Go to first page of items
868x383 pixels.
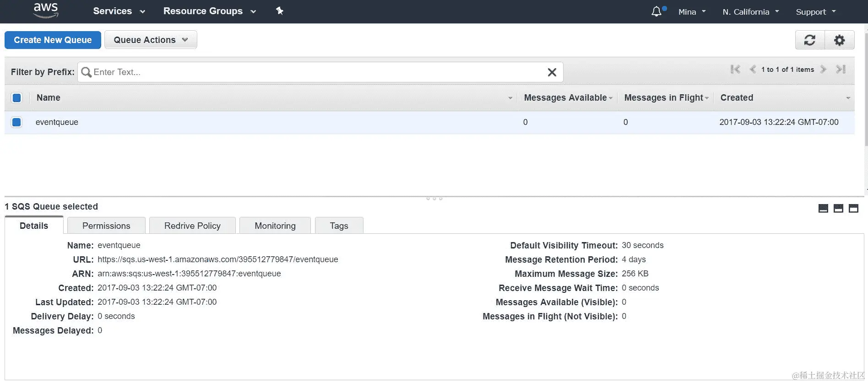tap(735, 70)
